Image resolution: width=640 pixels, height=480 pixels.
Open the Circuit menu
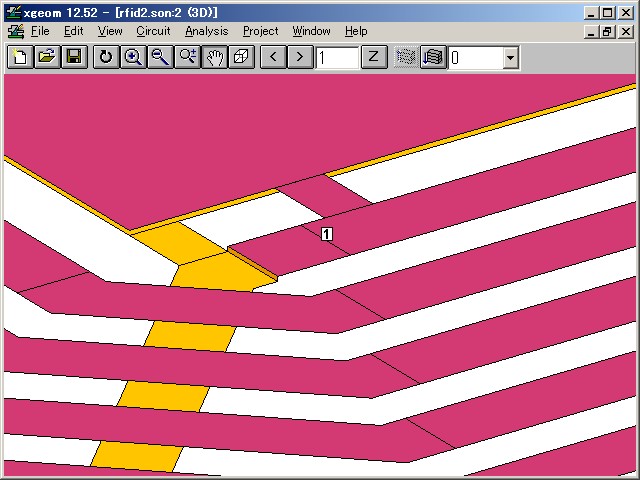[153, 31]
